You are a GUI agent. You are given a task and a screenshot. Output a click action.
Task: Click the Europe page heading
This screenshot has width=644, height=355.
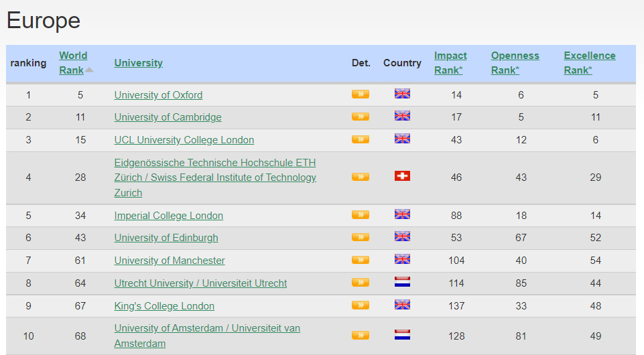[x=44, y=21]
